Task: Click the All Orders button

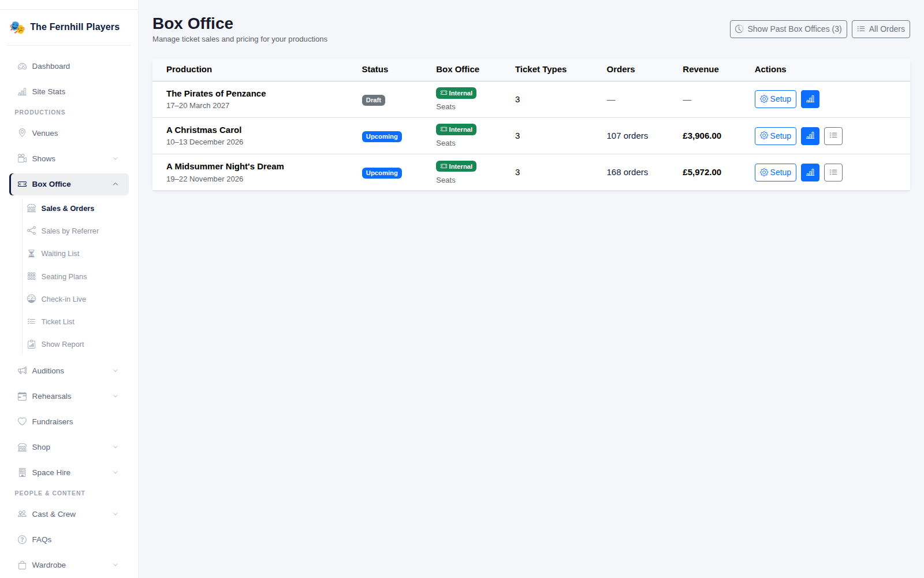Action: click(881, 29)
